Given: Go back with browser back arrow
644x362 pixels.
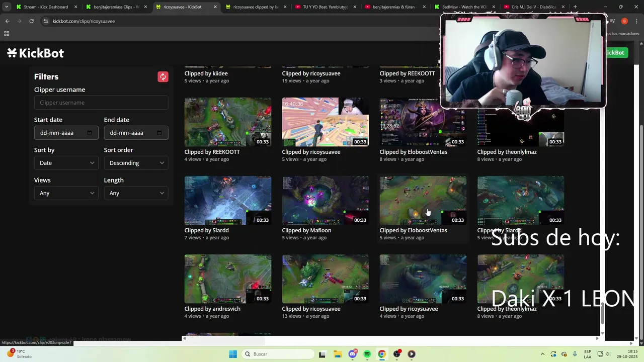Looking at the screenshot, I should click(7, 21).
